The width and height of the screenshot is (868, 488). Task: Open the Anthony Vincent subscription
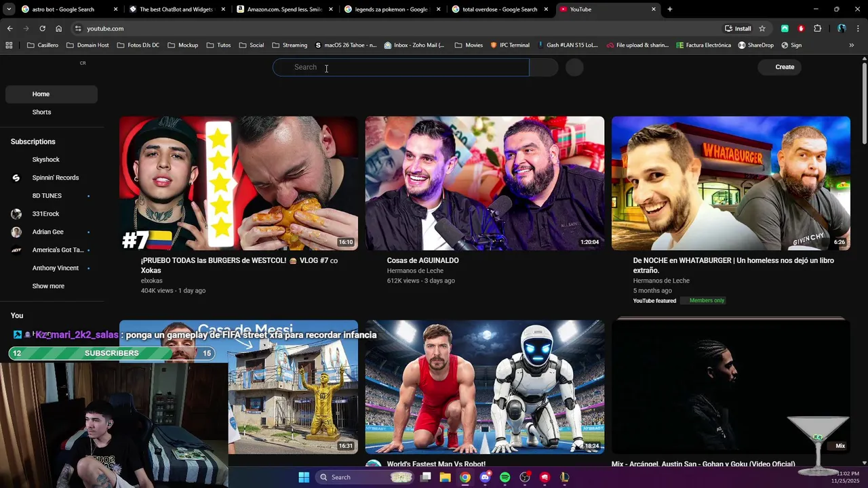coord(52,268)
